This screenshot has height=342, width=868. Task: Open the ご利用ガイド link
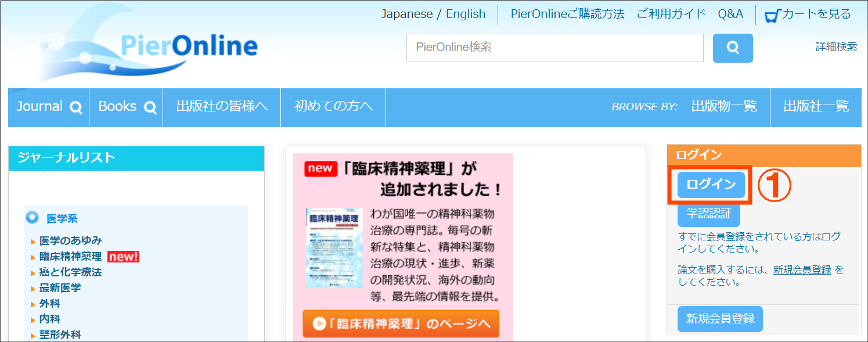671,14
